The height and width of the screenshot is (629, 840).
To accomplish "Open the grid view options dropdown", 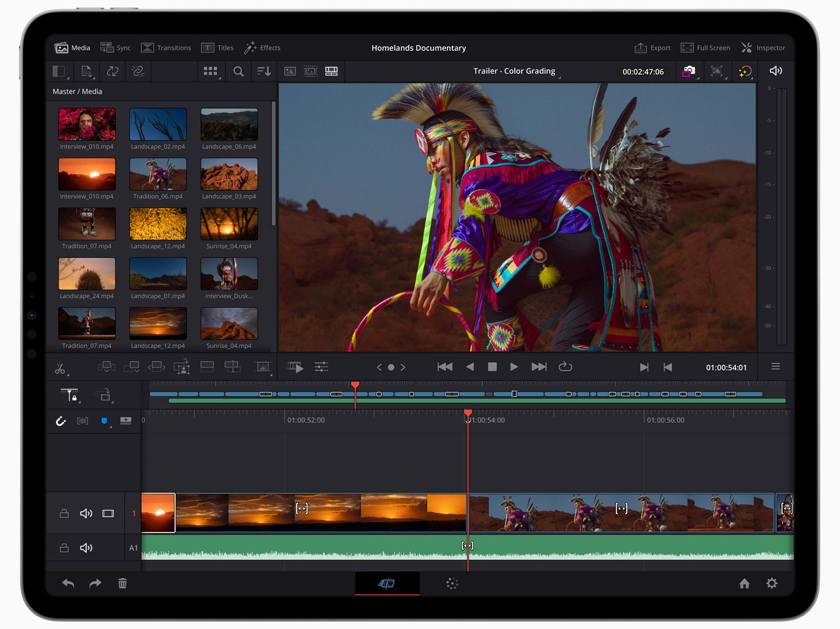I will coord(211,71).
